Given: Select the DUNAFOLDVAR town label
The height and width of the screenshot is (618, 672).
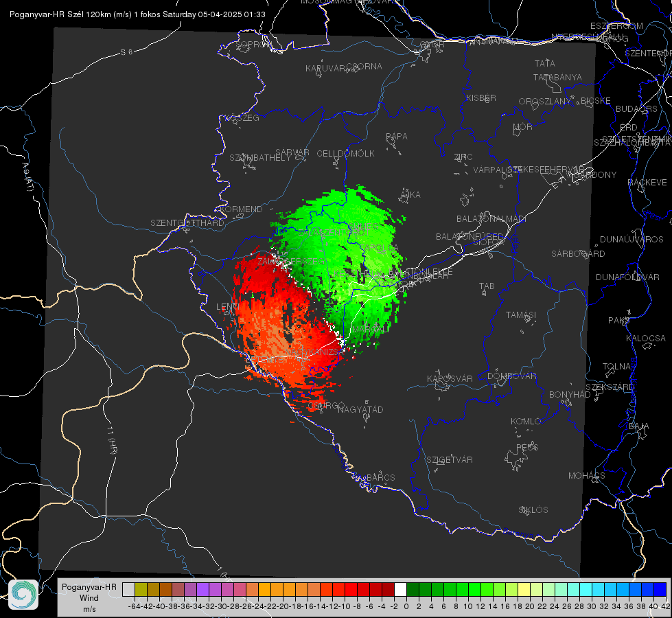Looking at the screenshot, I should 627,277.
